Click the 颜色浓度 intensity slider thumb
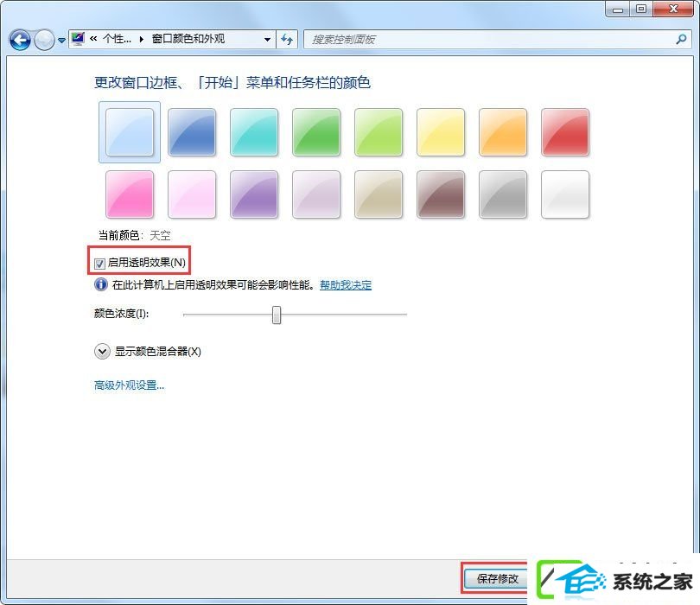 click(277, 315)
